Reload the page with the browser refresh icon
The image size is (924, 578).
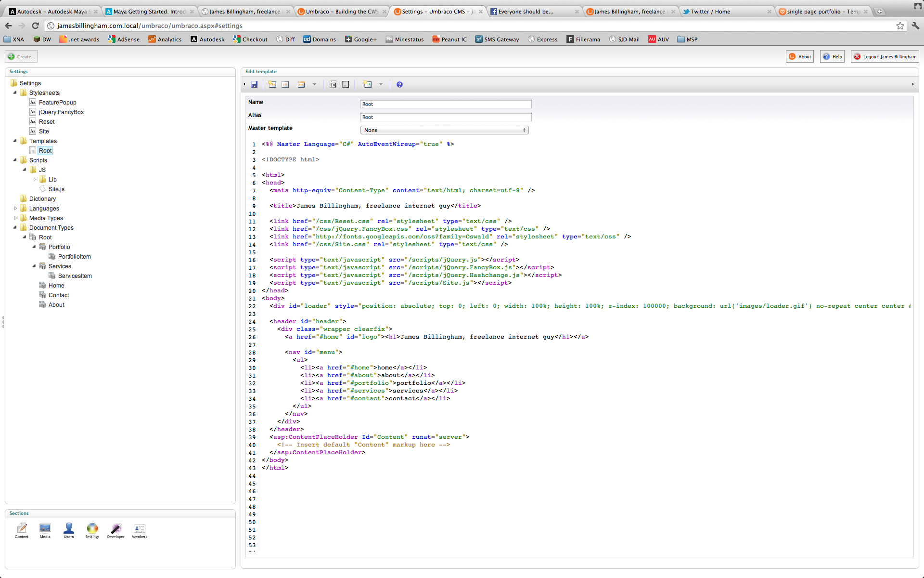click(x=35, y=26)
